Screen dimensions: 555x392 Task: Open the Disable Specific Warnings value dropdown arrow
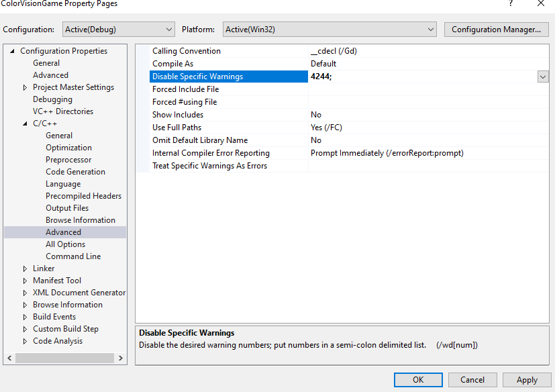pos(542,77)
